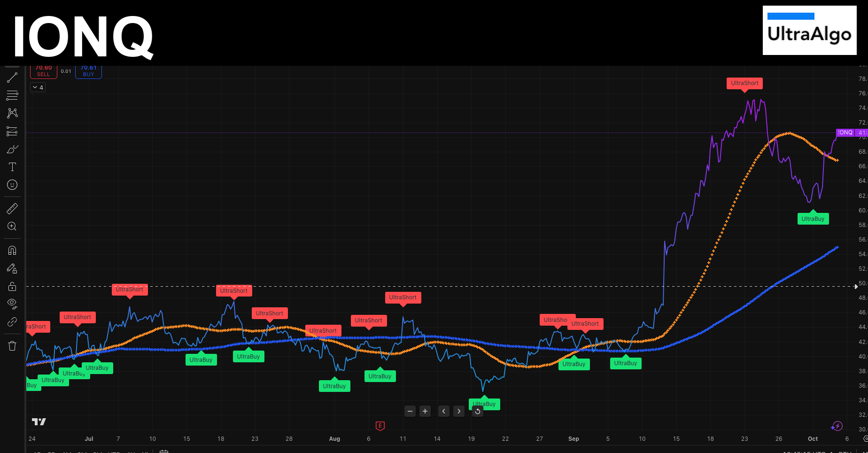The height and width of the screenshot is (453, 868).
Task: Click the UltraShort label above the September peak
Action: pyautogui.click(x=744, y=84)
